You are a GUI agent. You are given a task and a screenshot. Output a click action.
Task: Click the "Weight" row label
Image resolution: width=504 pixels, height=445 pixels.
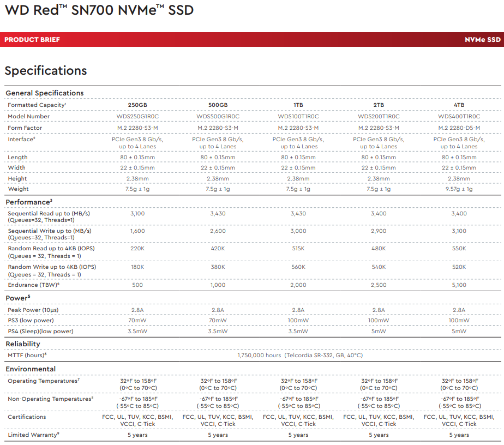point(19,189)
